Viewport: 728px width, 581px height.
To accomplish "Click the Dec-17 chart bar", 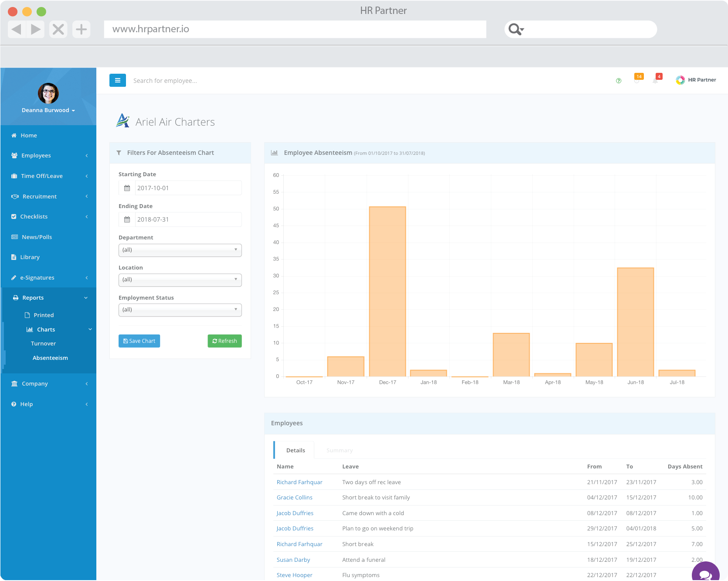I will [388, 291].
